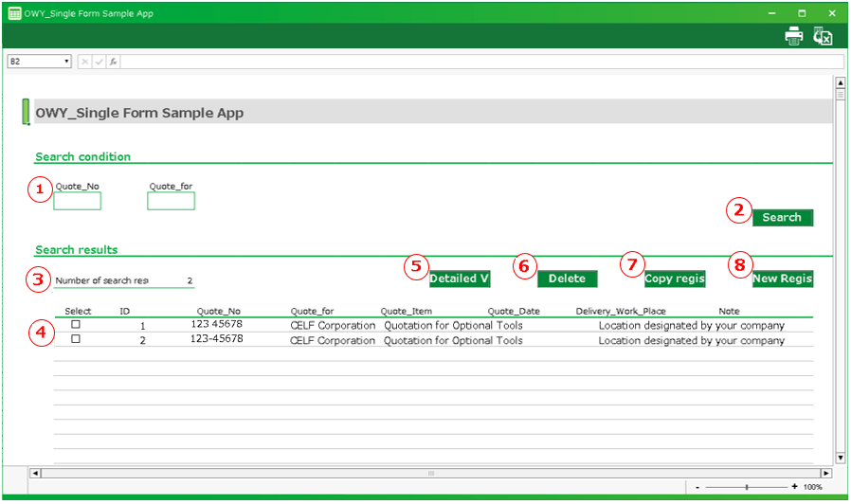Open Detailed View for the selected quote
This screenshot has height=504, width=851.
pos(459,279)
